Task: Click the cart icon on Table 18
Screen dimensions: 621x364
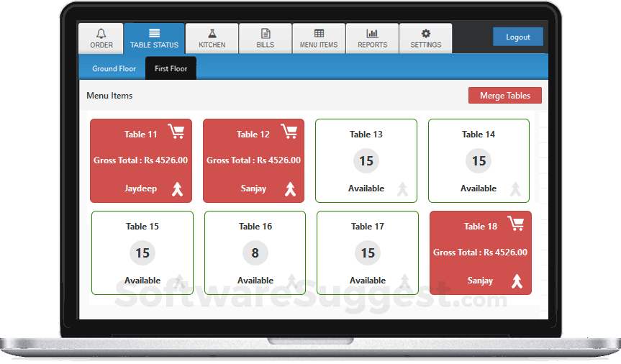Action: point(516,224)
